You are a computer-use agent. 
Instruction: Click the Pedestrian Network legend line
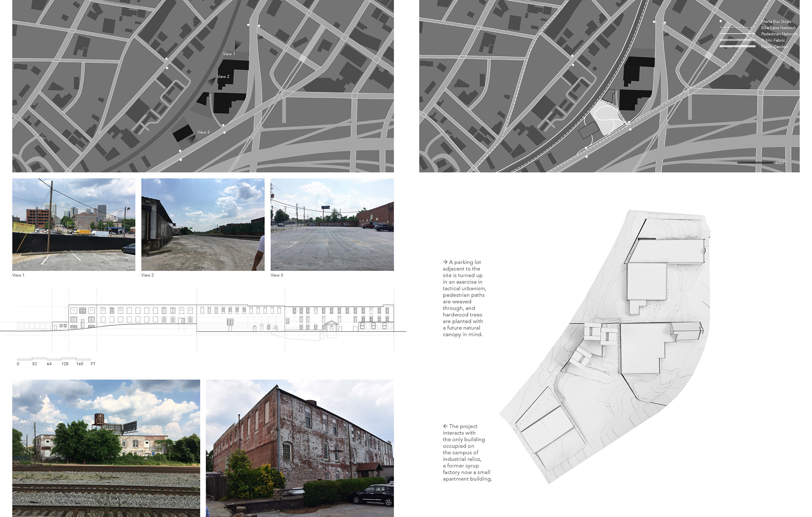[737, 34]
